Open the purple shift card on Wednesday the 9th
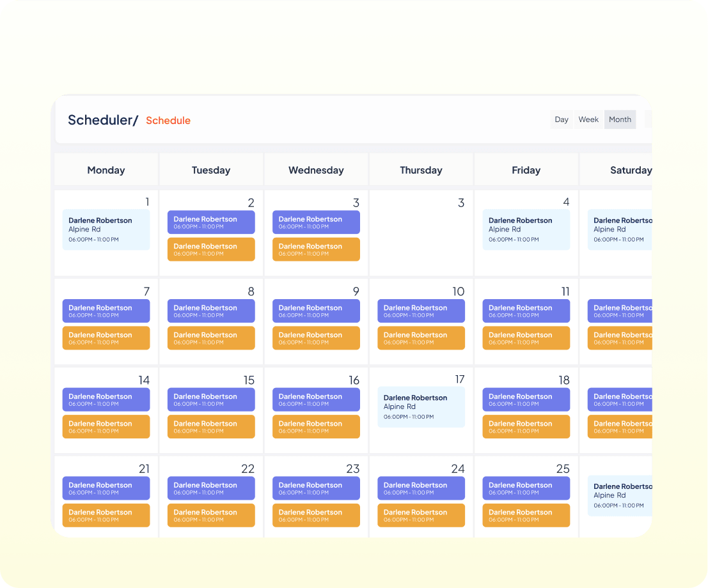708x588 pixels. click(x=316, y=311)
